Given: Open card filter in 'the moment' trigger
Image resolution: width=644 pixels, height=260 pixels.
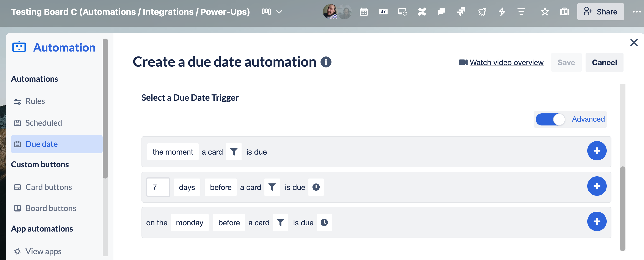Looking at the screenshot, I should coord(234,152).
